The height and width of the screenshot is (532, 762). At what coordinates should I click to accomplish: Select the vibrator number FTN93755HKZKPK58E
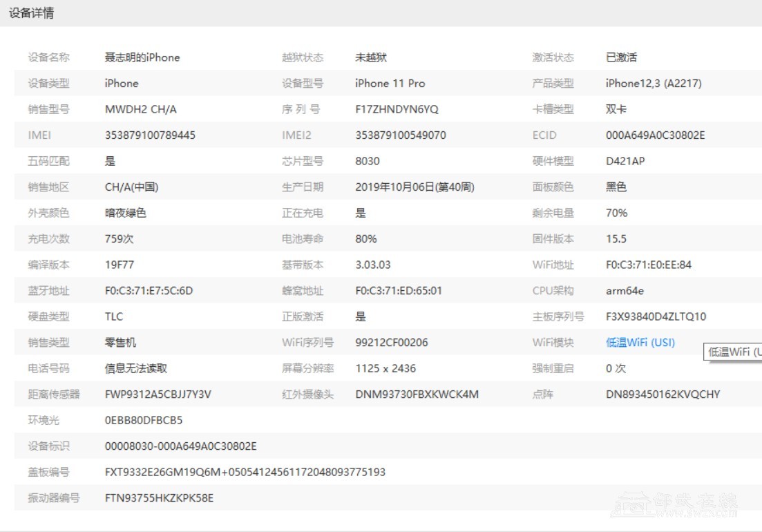click(159, 498)
